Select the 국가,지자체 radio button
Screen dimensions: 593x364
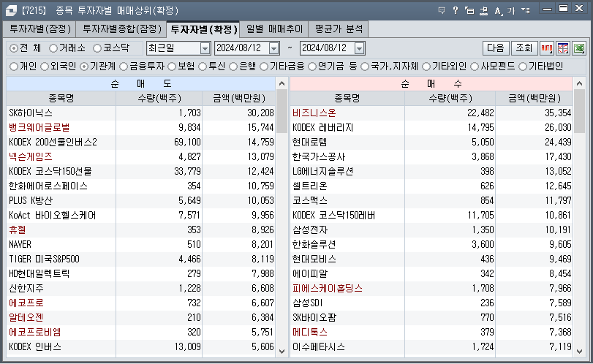pyautogui.click(x=365, y=67)
